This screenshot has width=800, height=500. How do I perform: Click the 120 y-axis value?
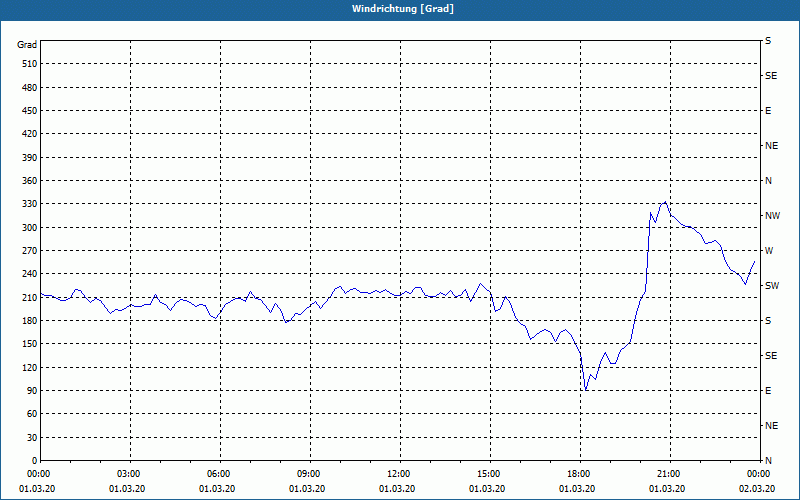coord(30,367)
